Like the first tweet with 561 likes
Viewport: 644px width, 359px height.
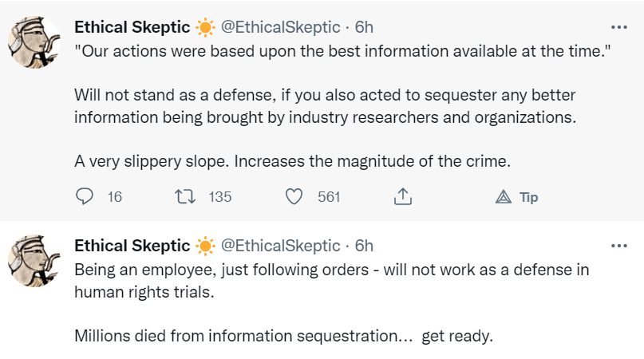tap(294, 196)
